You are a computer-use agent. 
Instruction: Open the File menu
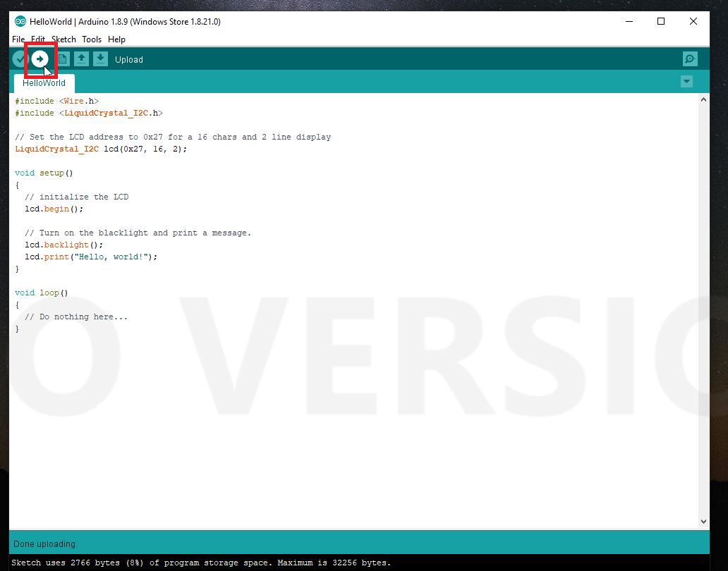point(18,39)
